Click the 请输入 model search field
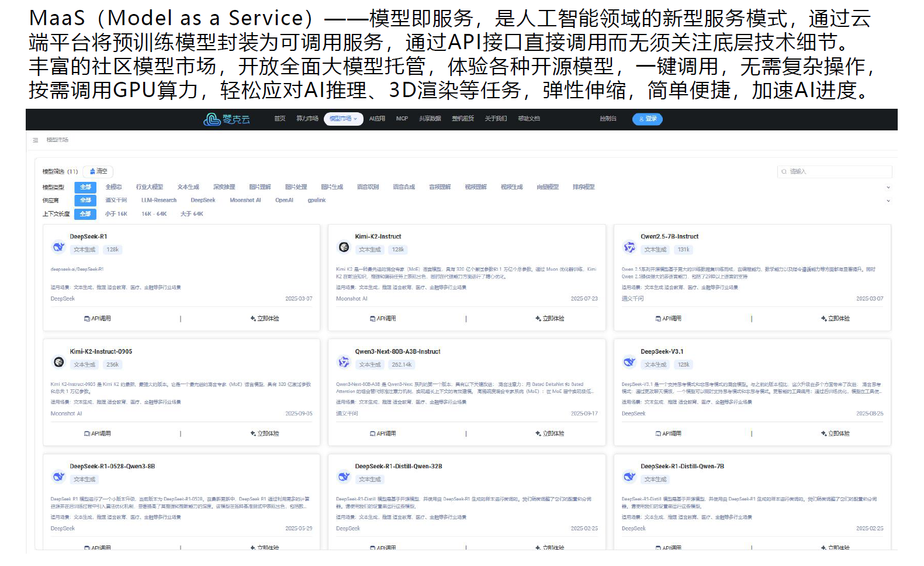Screen dimensions: 924x566 click(836, 172)
